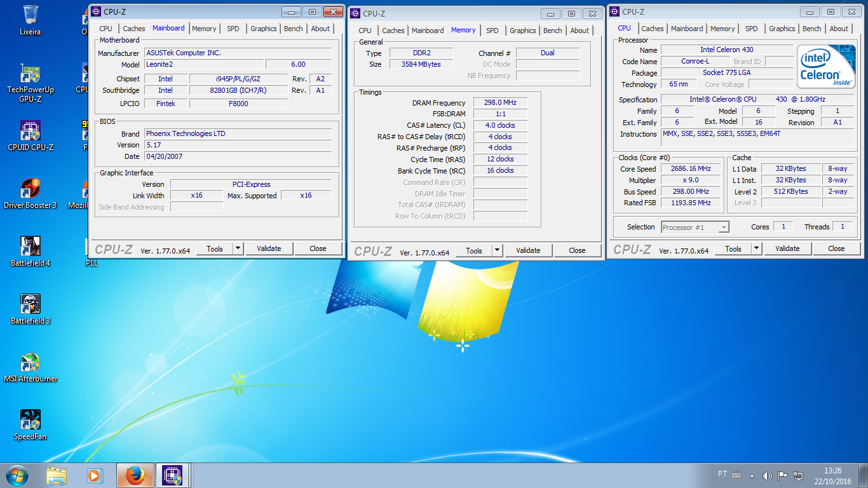Viewport: 868px width, 488px height.
Task: Open the SpeedFan desktop shortcut
Action: pos(30,426)
